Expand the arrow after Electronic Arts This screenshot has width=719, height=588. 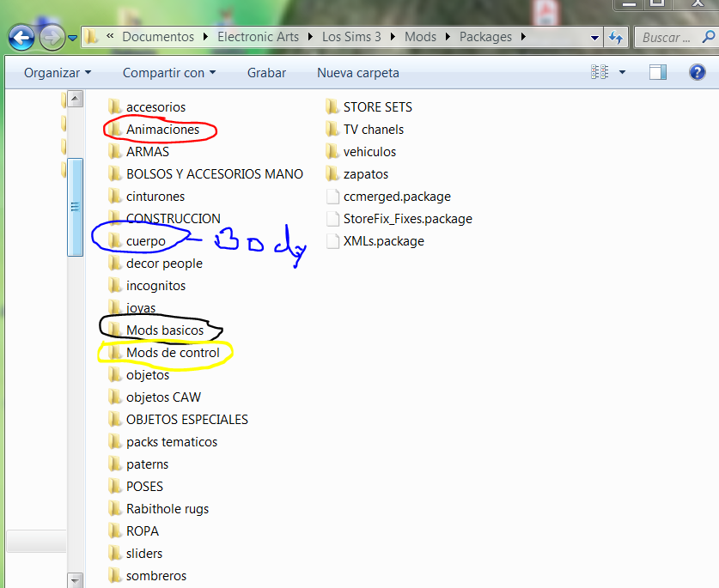click(x=310, y=37)
